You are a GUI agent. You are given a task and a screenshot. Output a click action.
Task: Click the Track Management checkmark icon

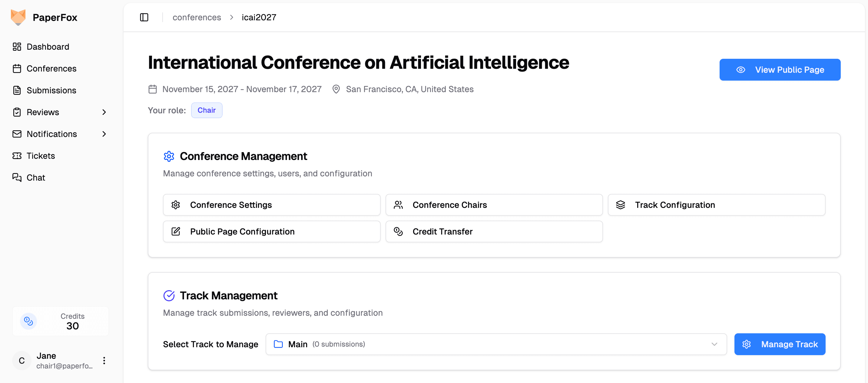169,295
